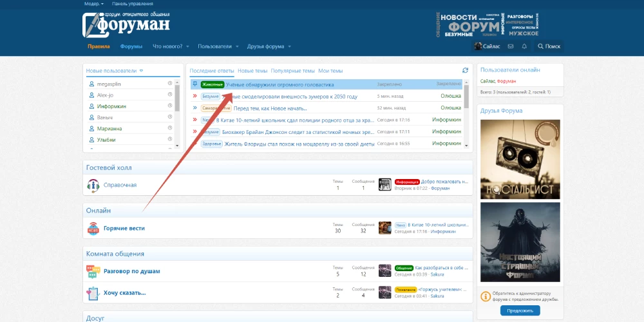644x322 pixels.
Task: Click the down arrow of the users list scrollbar
Action: 178,146
